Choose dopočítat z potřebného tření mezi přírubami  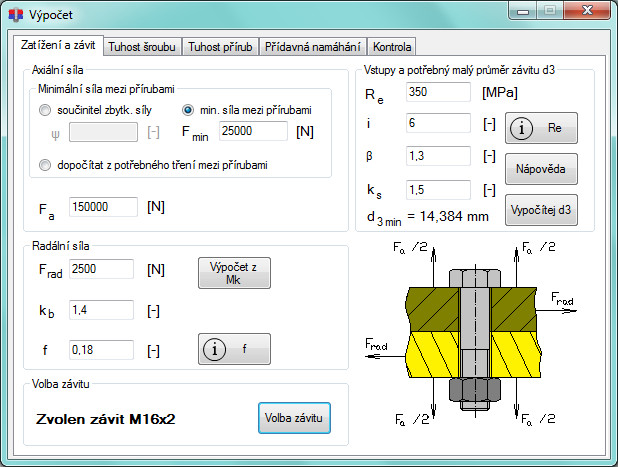coord(45,165)
